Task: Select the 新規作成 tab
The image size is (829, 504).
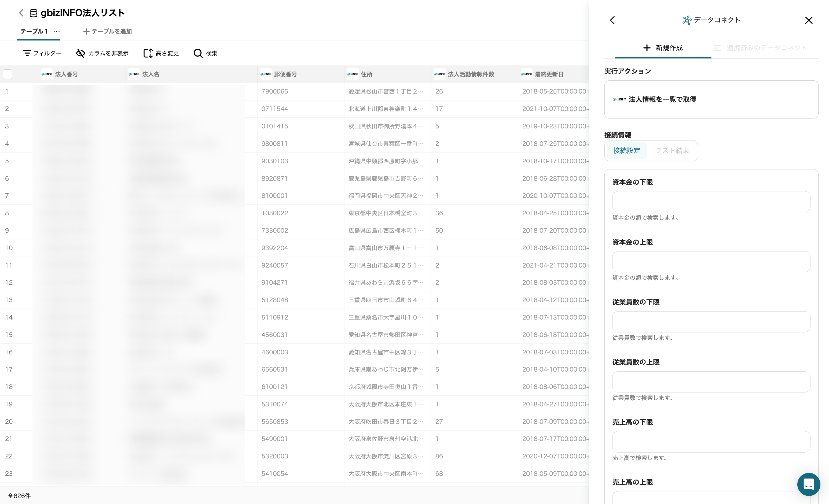Action: pos(663,48)
